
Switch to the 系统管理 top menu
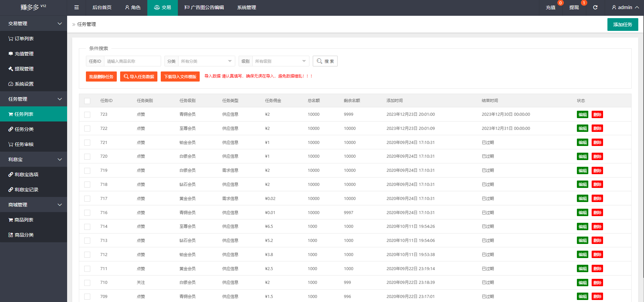click(x=246, y=7)
